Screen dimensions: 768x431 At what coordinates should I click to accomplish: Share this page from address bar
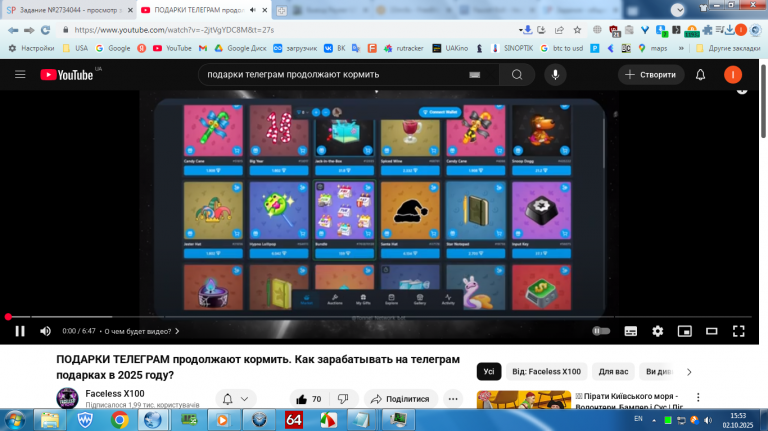(x=559, y=30)
